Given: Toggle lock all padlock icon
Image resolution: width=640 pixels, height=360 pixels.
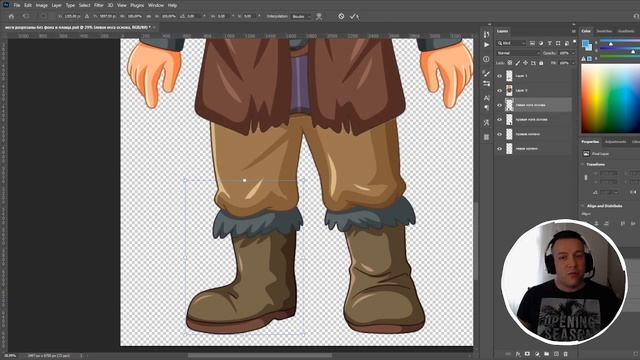Looking at the screenshot, I should point(541,63).
